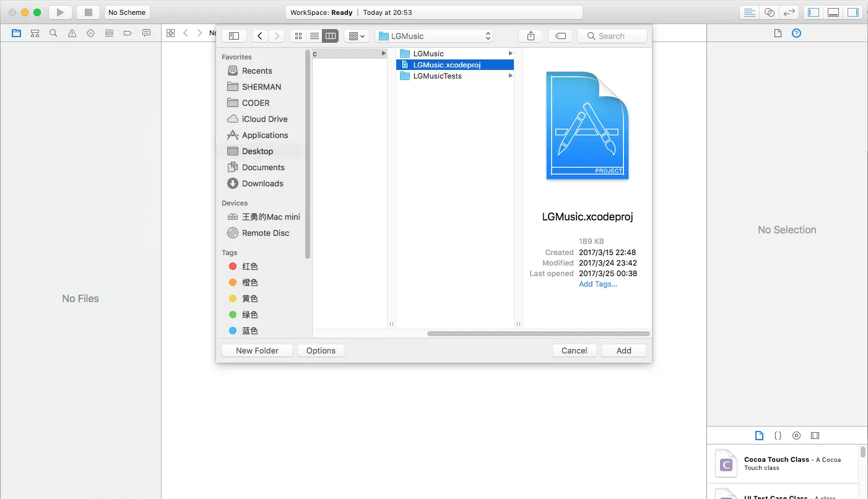
Task: Open the Report navigator speech-bubble icon
Action: tap(146, 33)
